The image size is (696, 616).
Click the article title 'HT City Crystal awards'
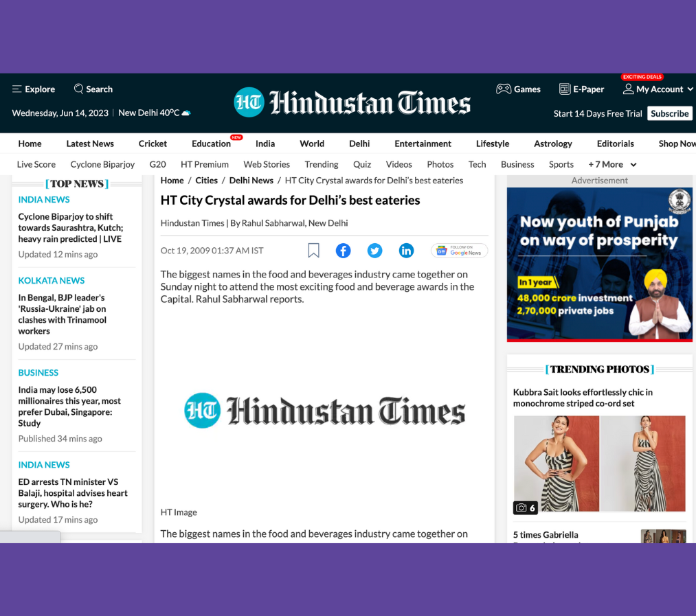tap(291, 201)
